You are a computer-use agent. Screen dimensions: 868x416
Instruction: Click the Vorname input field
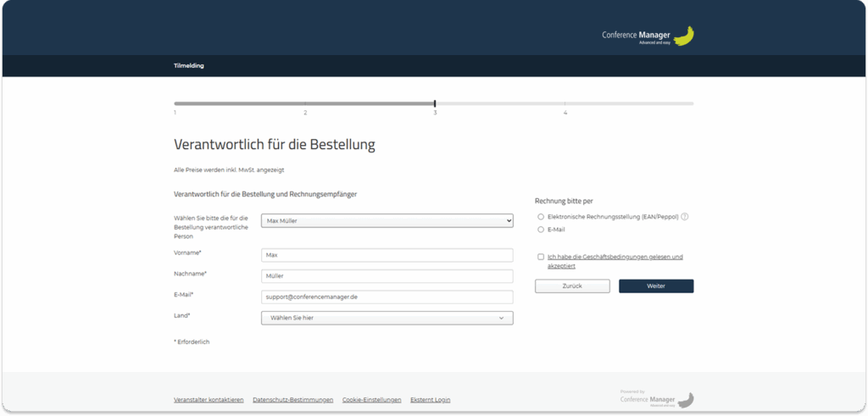click(387, 255)
